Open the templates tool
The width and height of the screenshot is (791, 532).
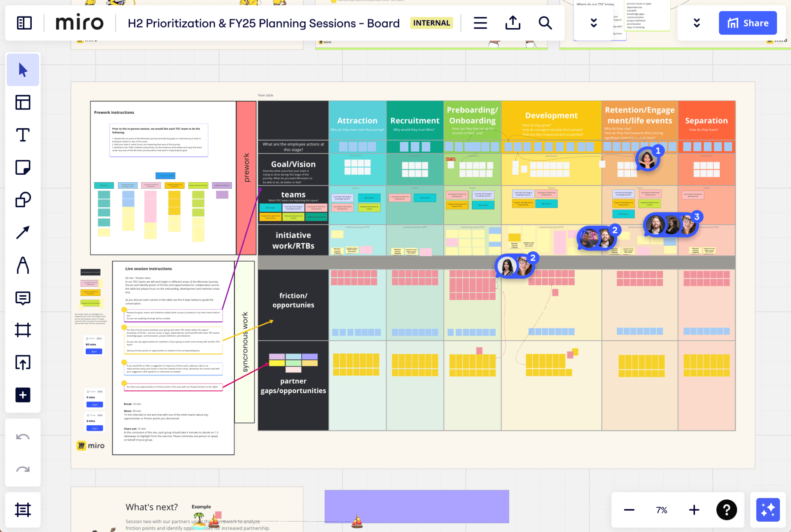click(x=23, y=103)
